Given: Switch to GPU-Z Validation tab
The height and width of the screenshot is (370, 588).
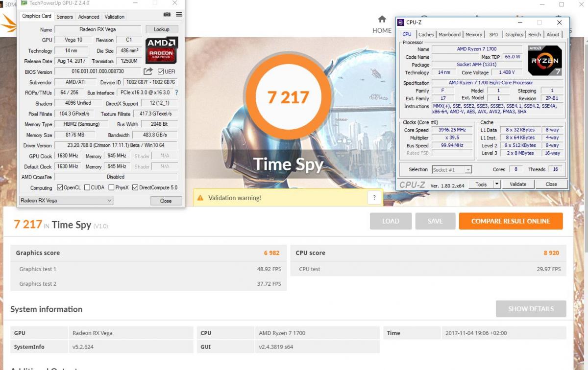Looking at the screenshot, I should [x=115, y=17].
